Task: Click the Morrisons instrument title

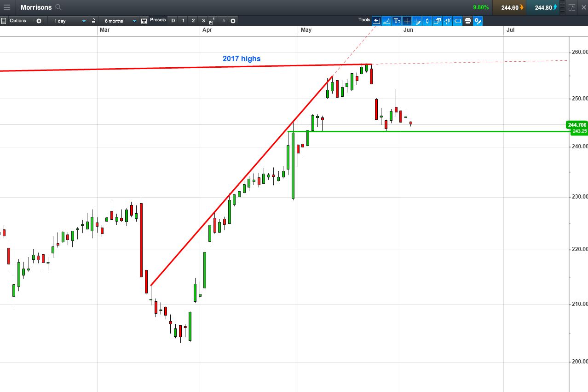Action: click(x=36, y=7)
